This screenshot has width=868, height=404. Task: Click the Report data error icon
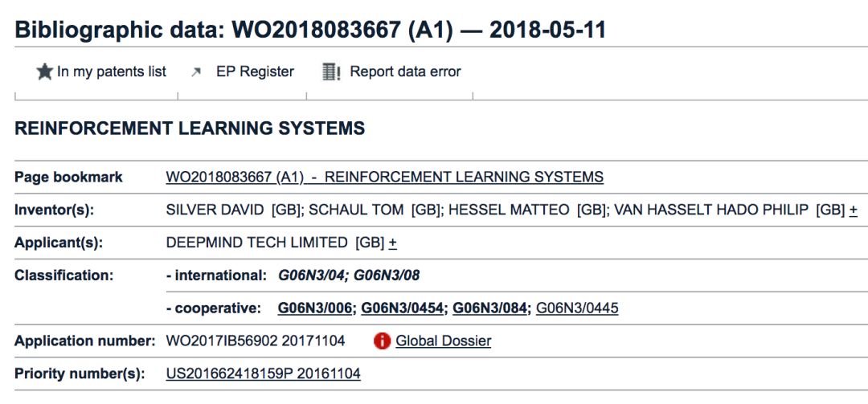[331, 72]
